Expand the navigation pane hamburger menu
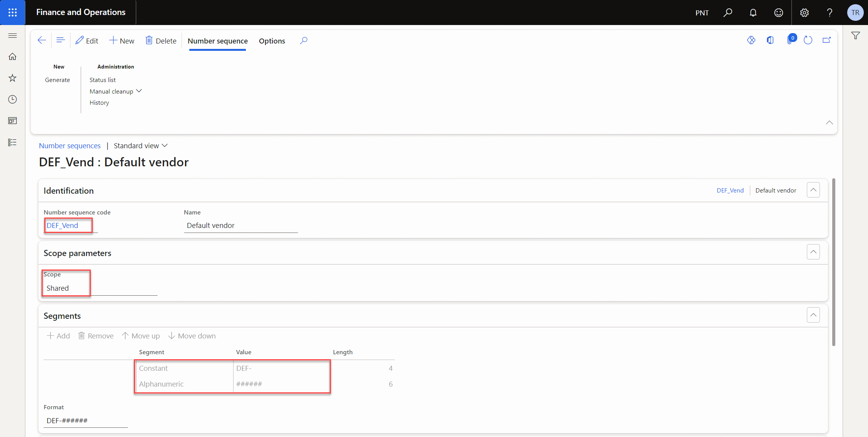Viewport: 868px width, 437px height. 12,35
